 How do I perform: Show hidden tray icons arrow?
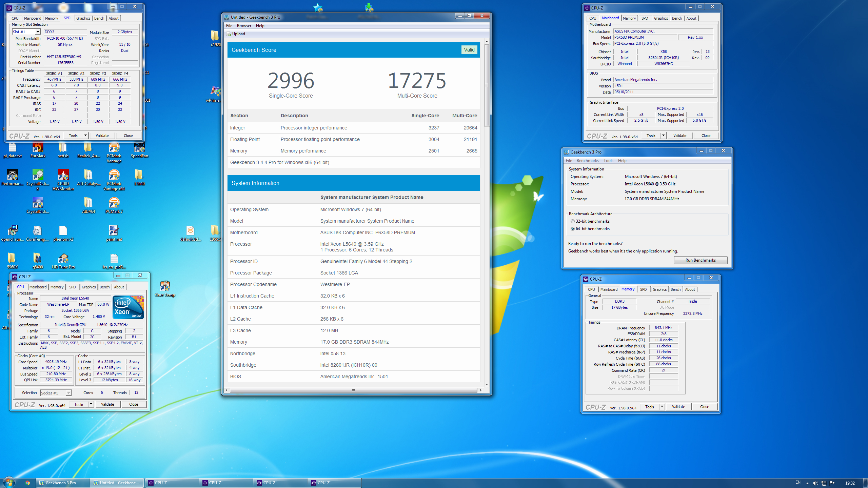click(x=807, y=483)
